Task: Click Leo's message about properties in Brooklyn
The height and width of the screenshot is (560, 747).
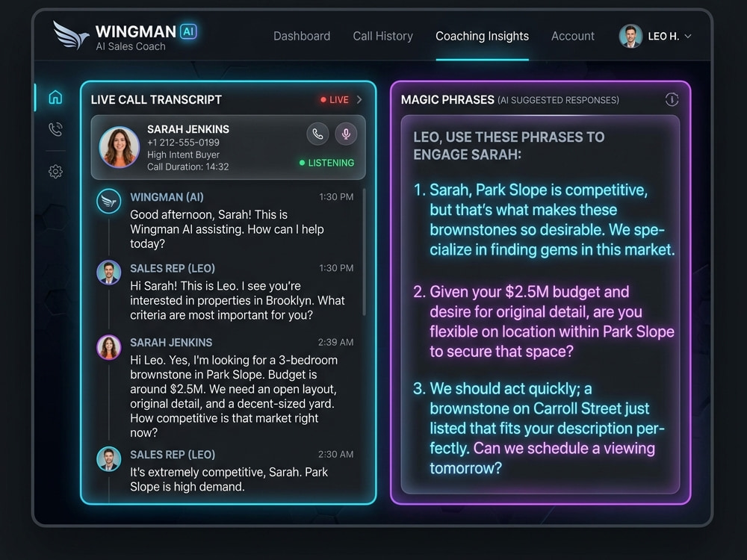Action: pyautogui.click(x=238, y=300)
